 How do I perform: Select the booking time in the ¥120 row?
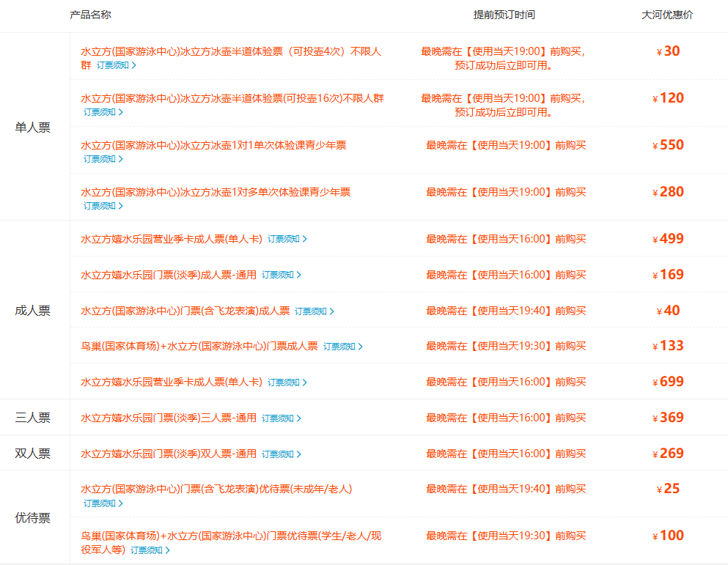[504, 106]
